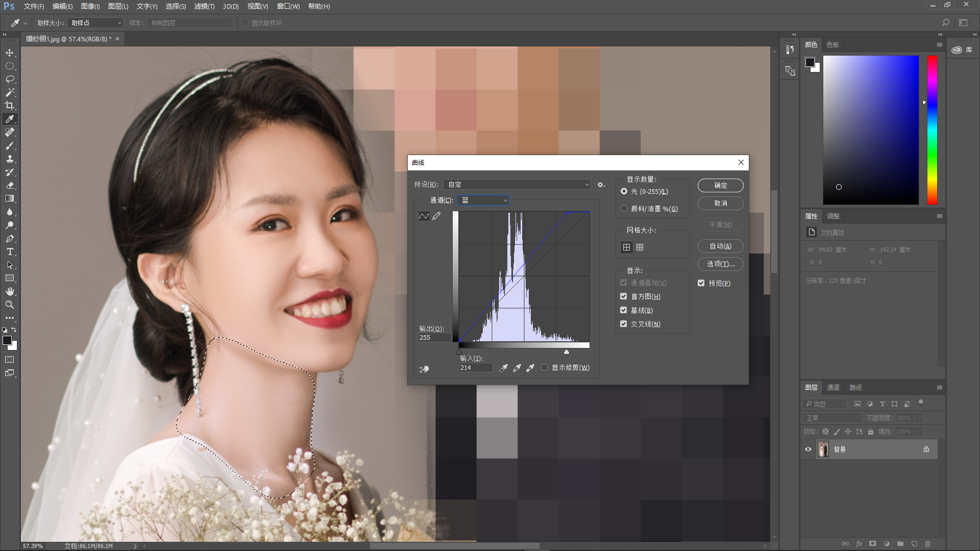
Task: Click the color picker field
Action: pyautogui.click(x=871, y=130)
